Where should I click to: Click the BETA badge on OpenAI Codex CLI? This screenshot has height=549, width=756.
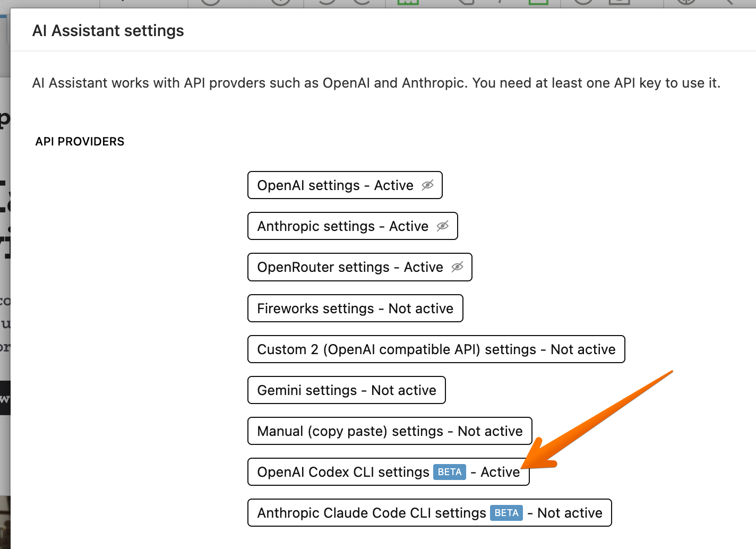pyautogui.click(x=450, y=472)
